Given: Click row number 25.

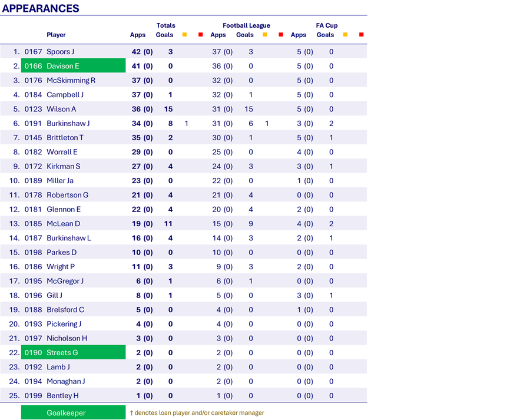Looking at the screenshot, I should [x=15, y=396].
